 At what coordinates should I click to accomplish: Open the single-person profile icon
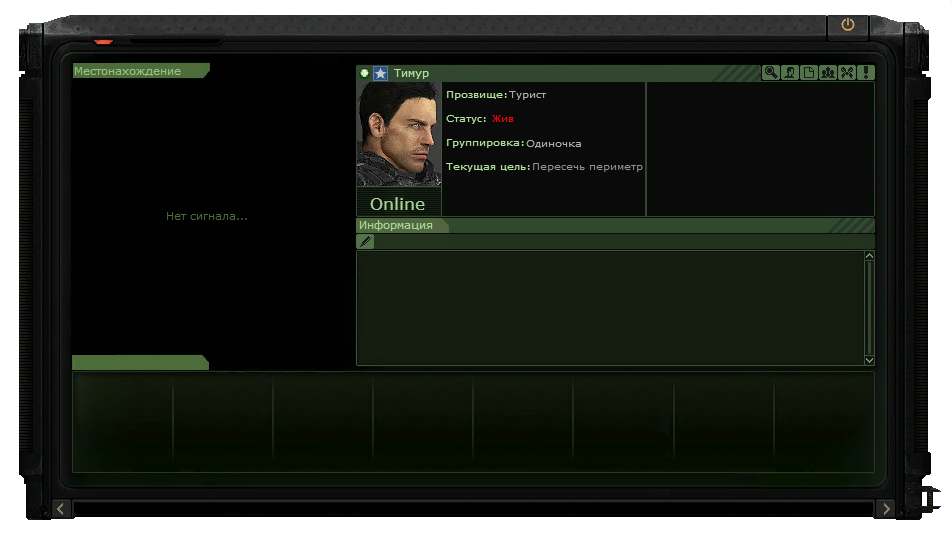(x=789, y=72)
